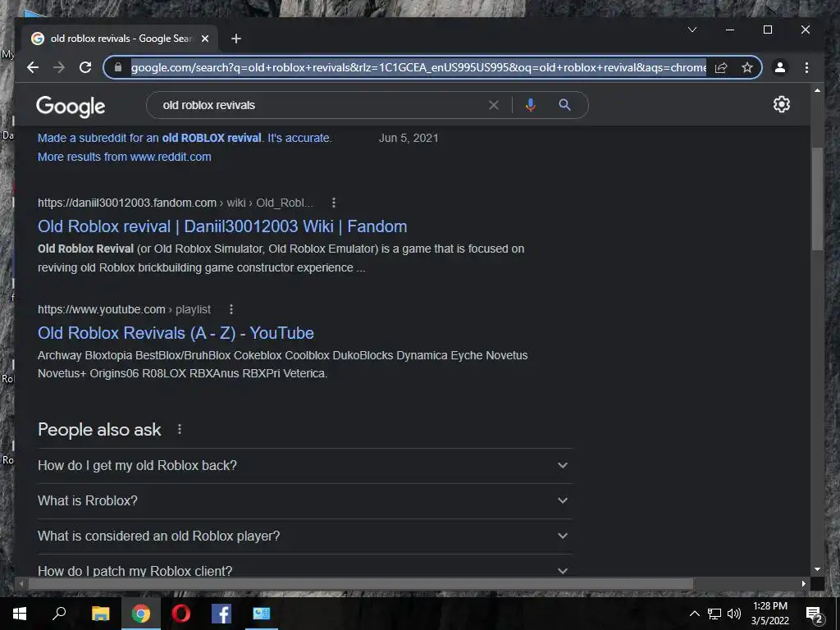Open the tab search dropdown arrow
This screenshot has height=630, width=840.
pyautogui.click(x=692, y=30)
